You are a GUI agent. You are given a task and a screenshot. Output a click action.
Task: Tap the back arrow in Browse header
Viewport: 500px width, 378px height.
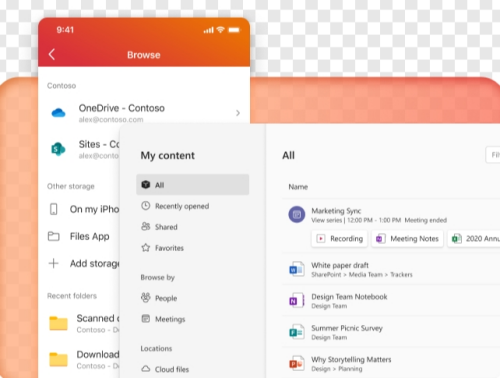pyautogui.click(x=52, y=54)
